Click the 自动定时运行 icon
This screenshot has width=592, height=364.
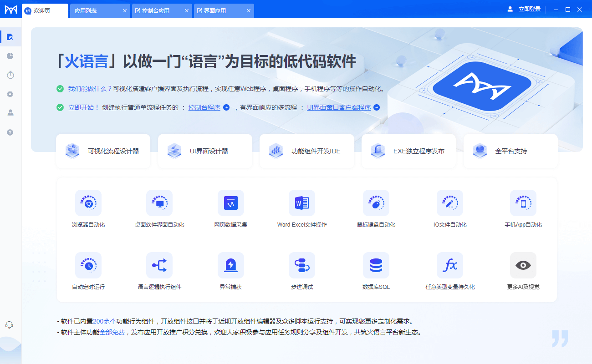(88, 265)
